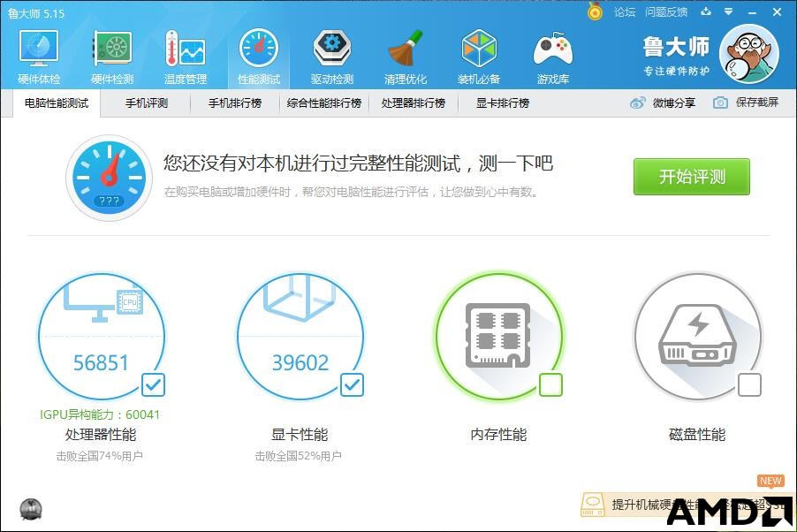Screen dimensions: 797x532
Task: Select 性能测试 performance test
Action: tap(259, 57)
